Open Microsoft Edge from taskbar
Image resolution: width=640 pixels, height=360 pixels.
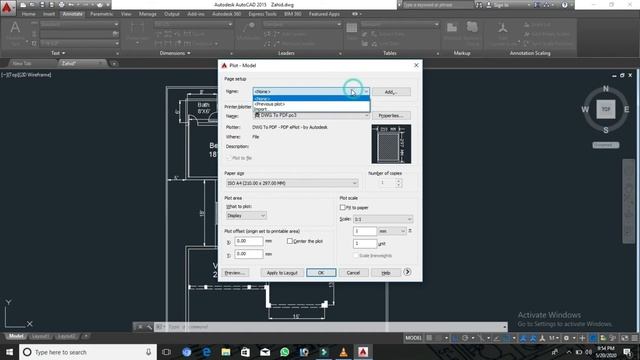(x=206, y=352)
